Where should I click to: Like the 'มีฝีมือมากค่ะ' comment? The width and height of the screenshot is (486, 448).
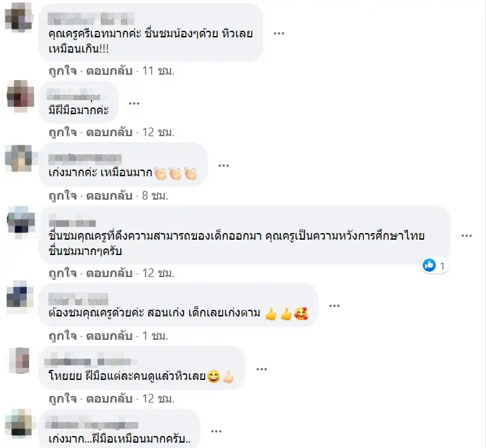(x=63, y=132)
